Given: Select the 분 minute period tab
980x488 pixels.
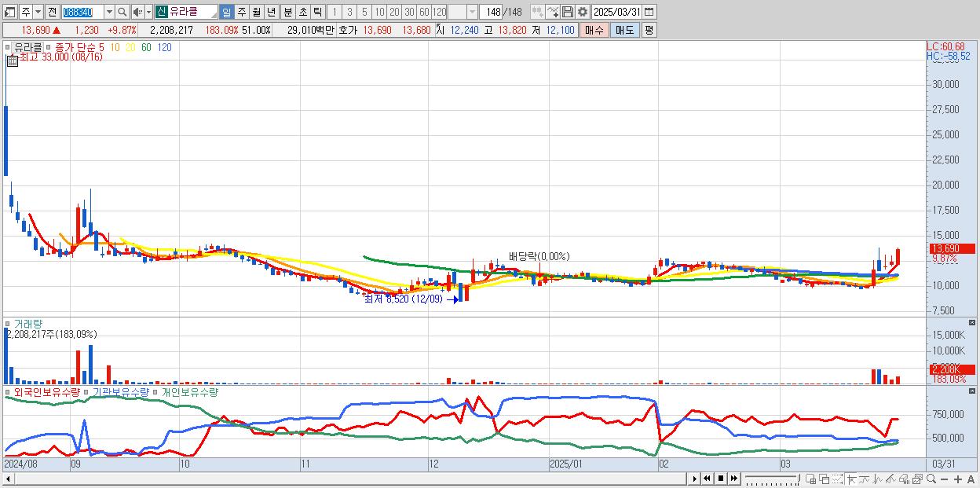Looking at the screenshot, I should pyautogui.click(x=288, y=12).
